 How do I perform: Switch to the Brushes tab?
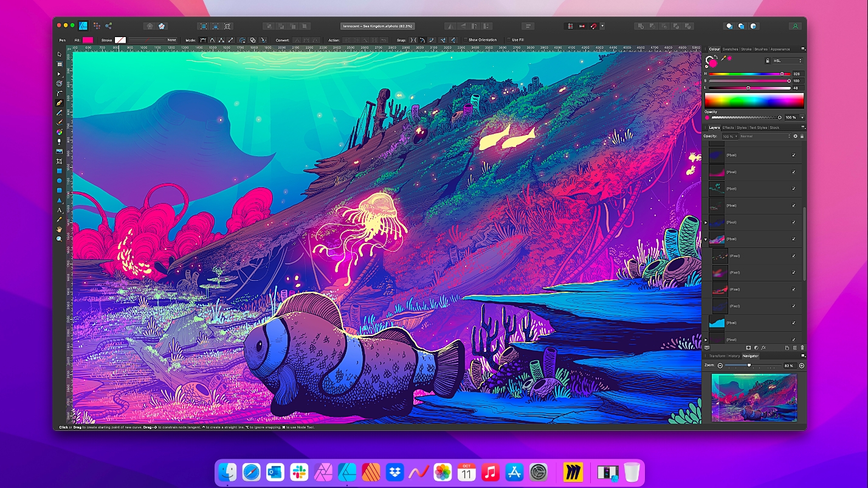click(761, 49)
